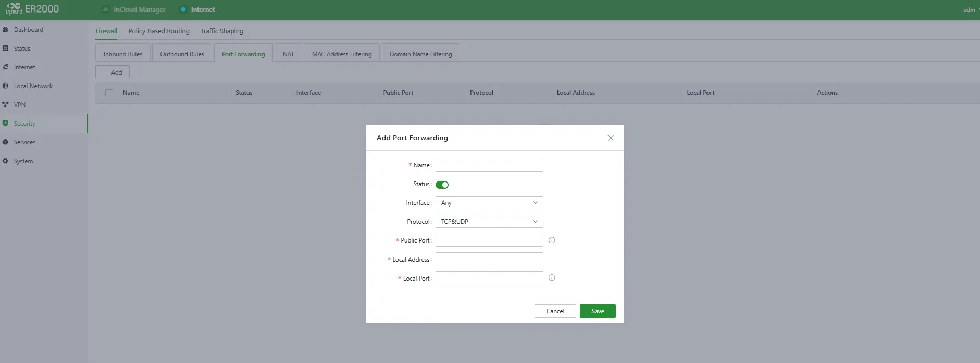Click the Add button

pos(113,72)
